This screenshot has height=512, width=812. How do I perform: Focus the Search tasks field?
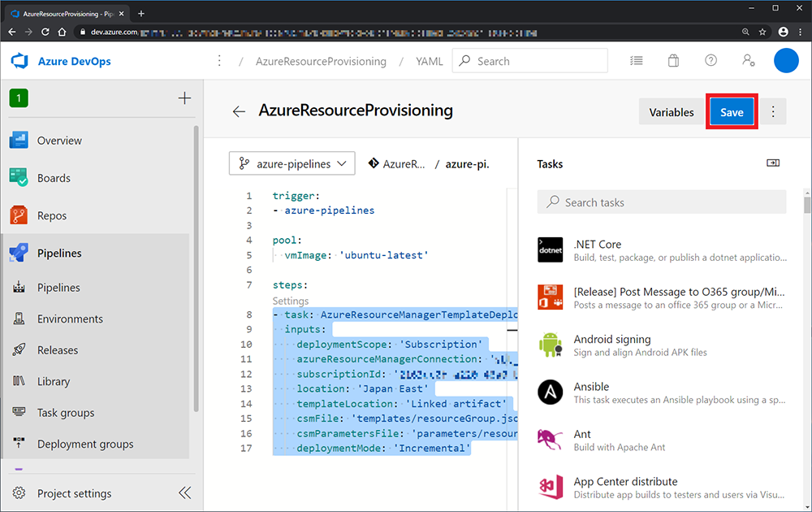(x=661, y=202)
